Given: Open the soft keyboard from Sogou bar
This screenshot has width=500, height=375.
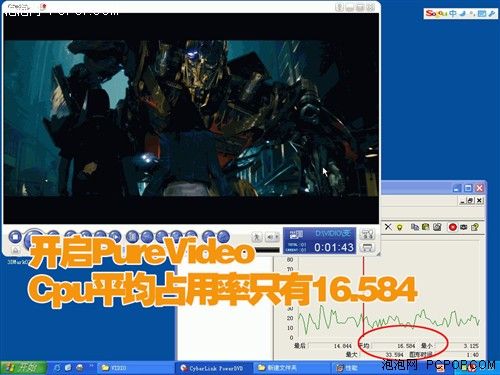Looking at the screenshot, I should (x=481, y=13).
